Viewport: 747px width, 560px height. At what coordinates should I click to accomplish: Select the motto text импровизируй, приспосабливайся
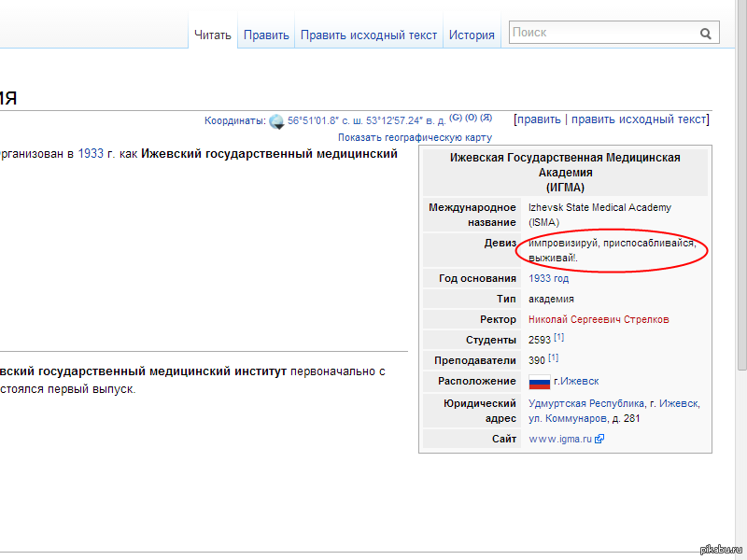pyautogui.click(x=613, y=244)
